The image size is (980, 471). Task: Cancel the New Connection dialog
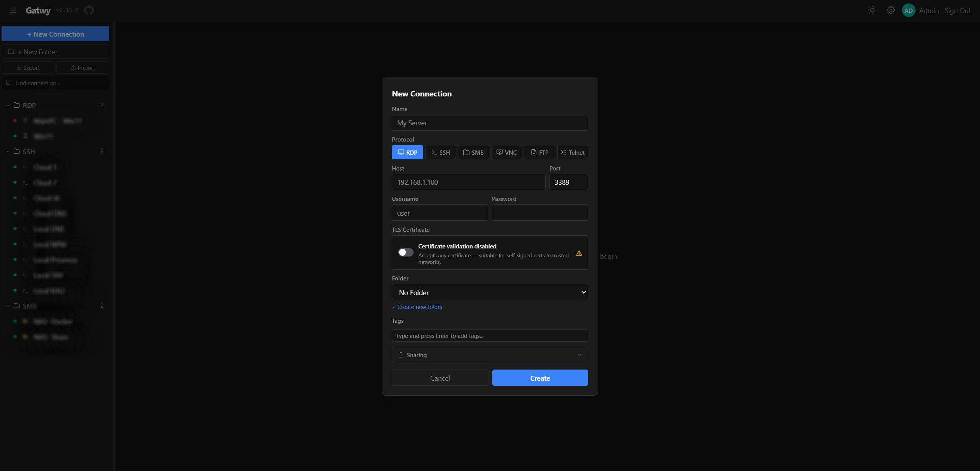(440, 378)
